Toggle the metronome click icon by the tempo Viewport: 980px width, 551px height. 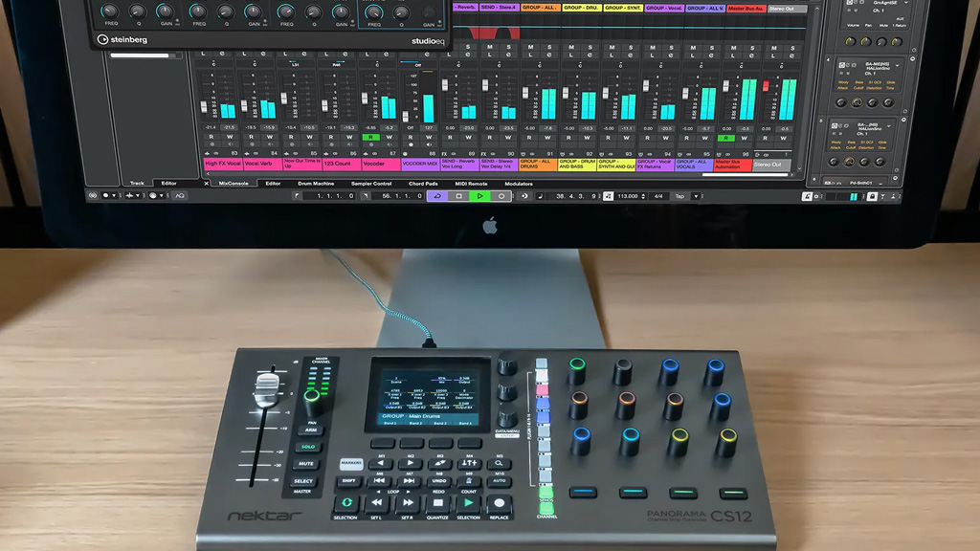tap(608, 196)
